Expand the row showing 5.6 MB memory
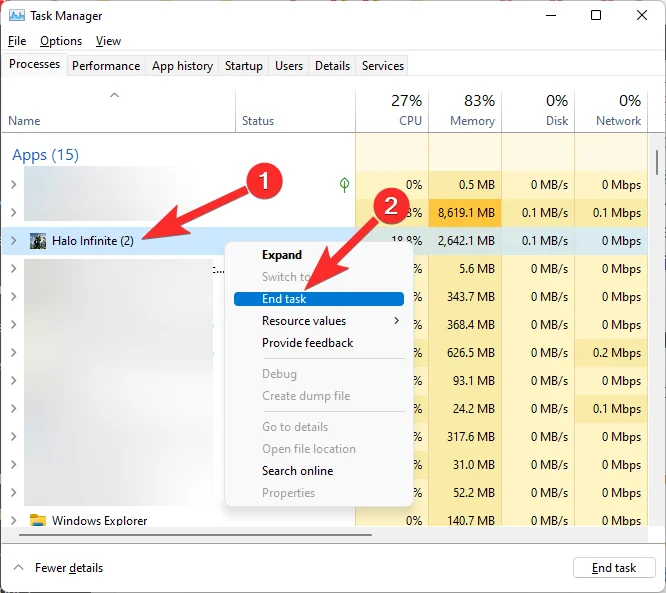The height and width of the screenshot is (593, 666). click(x=14, y=268)
